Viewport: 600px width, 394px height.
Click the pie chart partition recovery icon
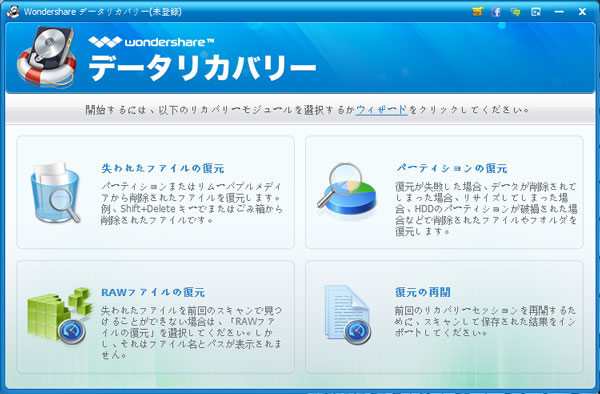tap(346, 191)
